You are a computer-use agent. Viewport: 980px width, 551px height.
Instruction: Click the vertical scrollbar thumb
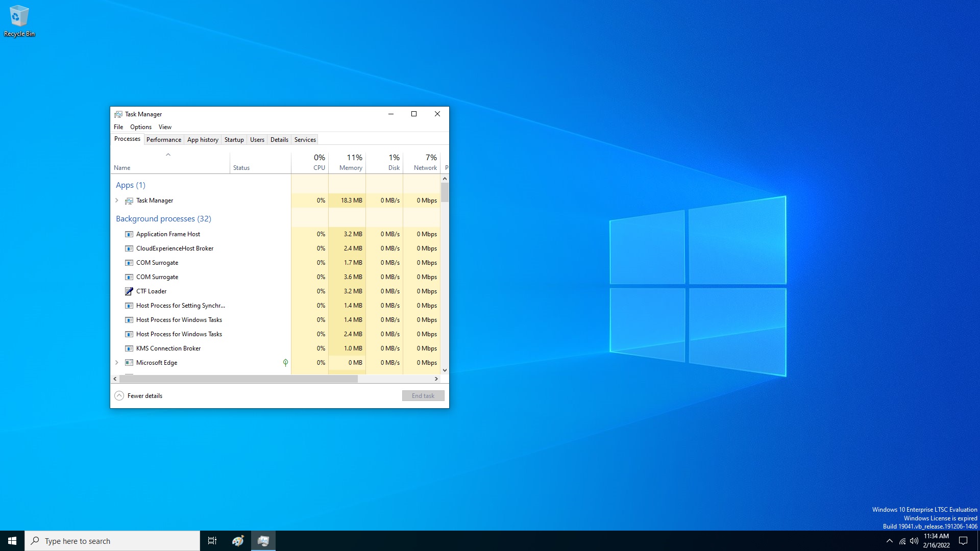click(x=445, y=192)
